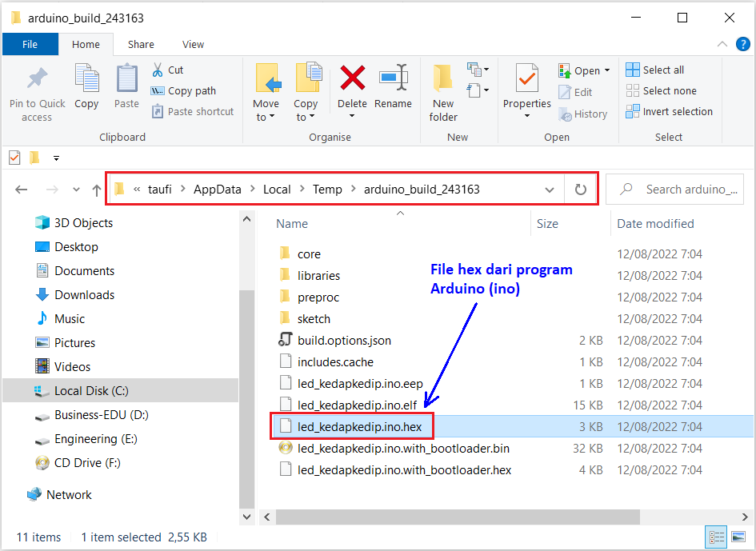
Task: Select 3D Objects in navigation pane
Action: point(83,222)
